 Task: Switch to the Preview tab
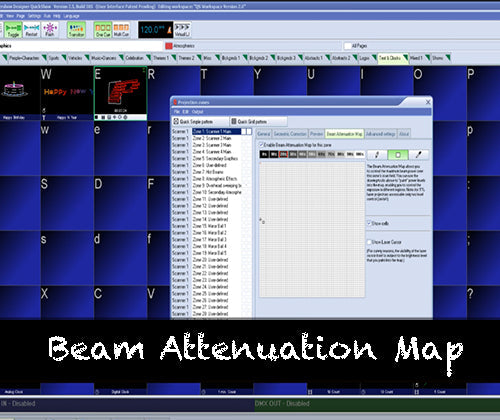(316, 134)
